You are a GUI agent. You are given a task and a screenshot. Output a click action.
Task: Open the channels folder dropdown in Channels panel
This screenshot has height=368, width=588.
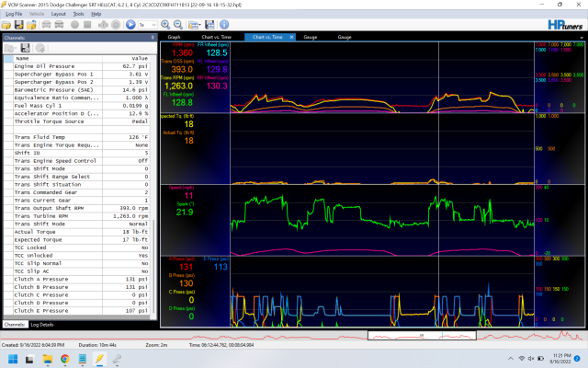[10, 48]
